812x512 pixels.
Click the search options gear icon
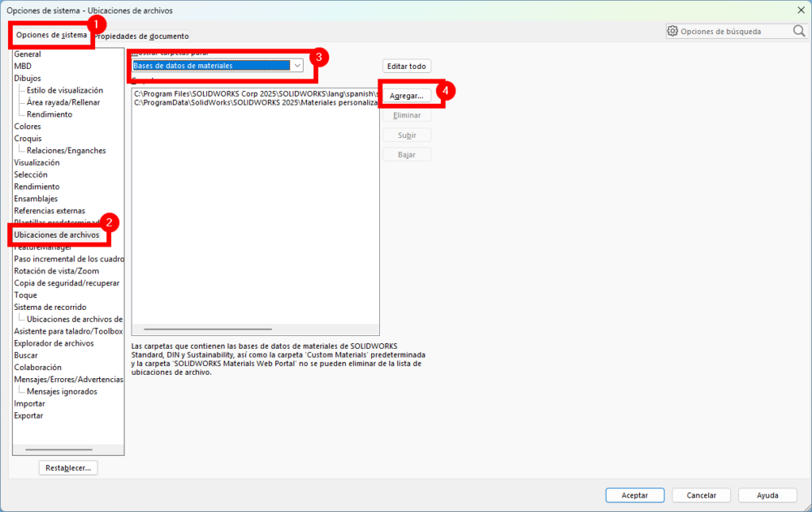[x=672, y=32]
